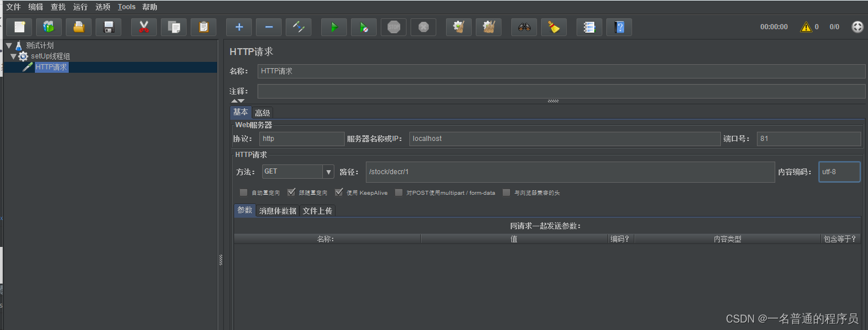Open the 文件 menu
This screenshot has width=868, height=330.
tap(13, 7)
